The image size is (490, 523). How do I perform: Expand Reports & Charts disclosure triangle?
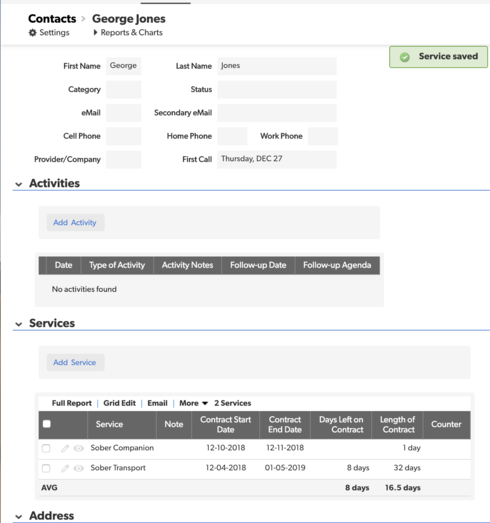click(95, 32)
